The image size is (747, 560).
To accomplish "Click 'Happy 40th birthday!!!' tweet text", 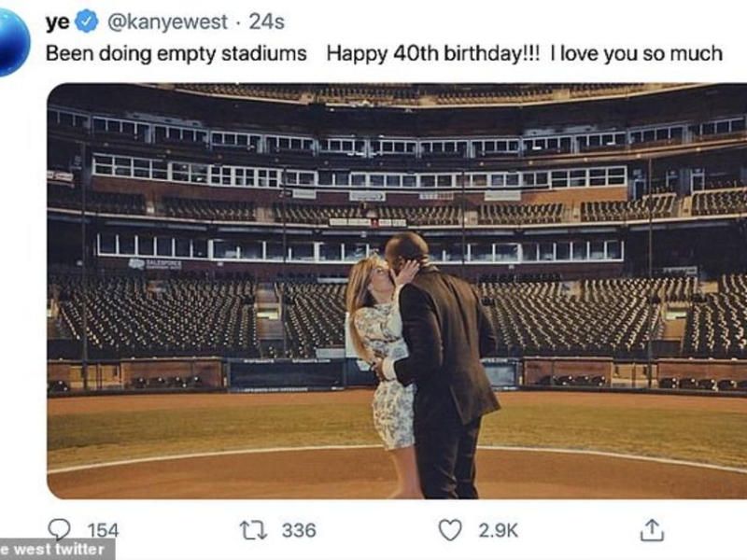I will tap(433, 53).
